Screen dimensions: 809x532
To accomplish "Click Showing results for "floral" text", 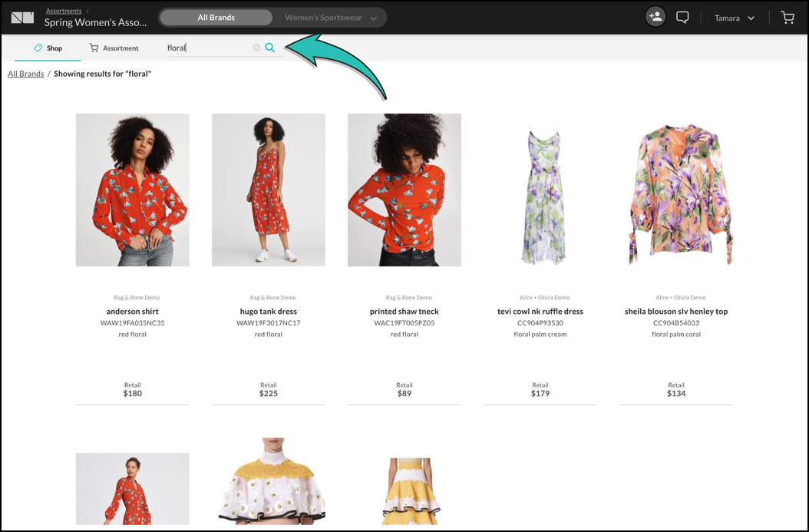I will (x=103, y=73).
